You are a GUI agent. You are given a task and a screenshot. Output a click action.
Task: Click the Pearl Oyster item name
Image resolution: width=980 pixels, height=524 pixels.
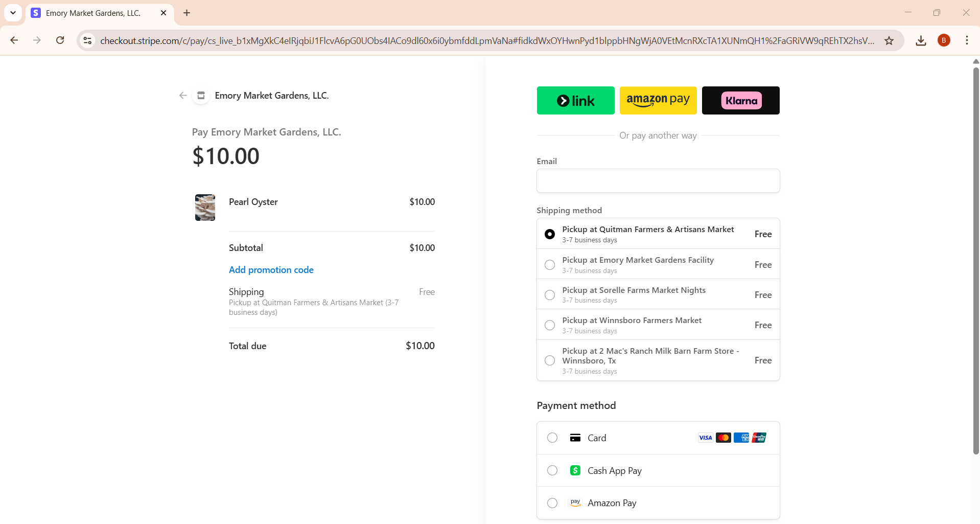253,202
